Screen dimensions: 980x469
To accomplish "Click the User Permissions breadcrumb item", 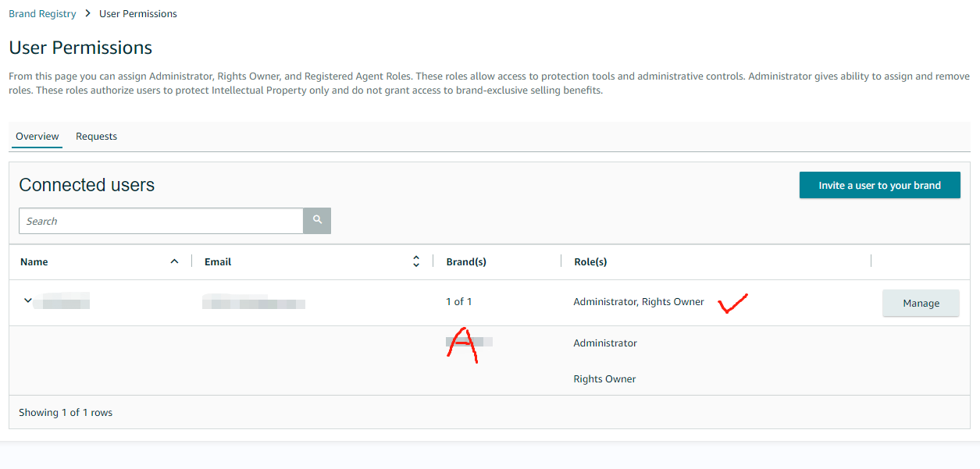I will pyautogui.click(x=138, y=14).
